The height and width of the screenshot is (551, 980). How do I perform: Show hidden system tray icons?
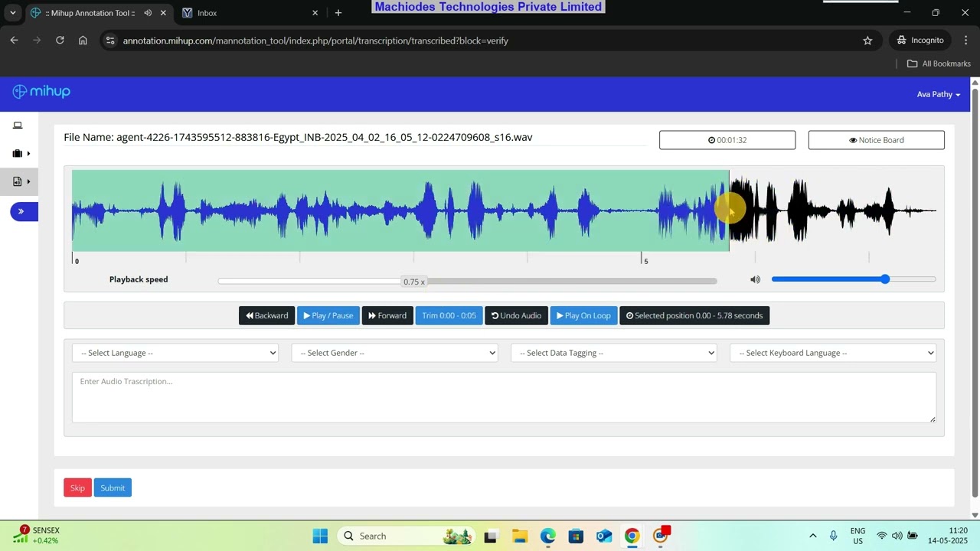[813, 536]
